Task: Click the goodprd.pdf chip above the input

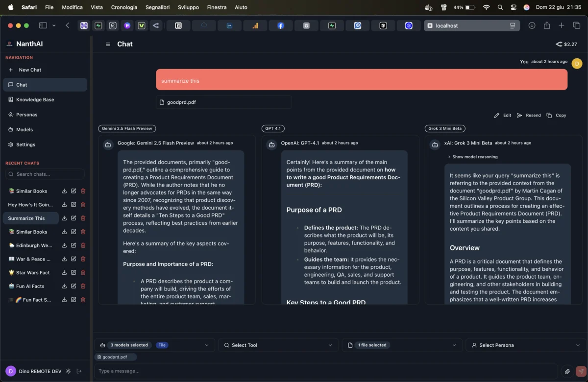Action: (115, 357)
